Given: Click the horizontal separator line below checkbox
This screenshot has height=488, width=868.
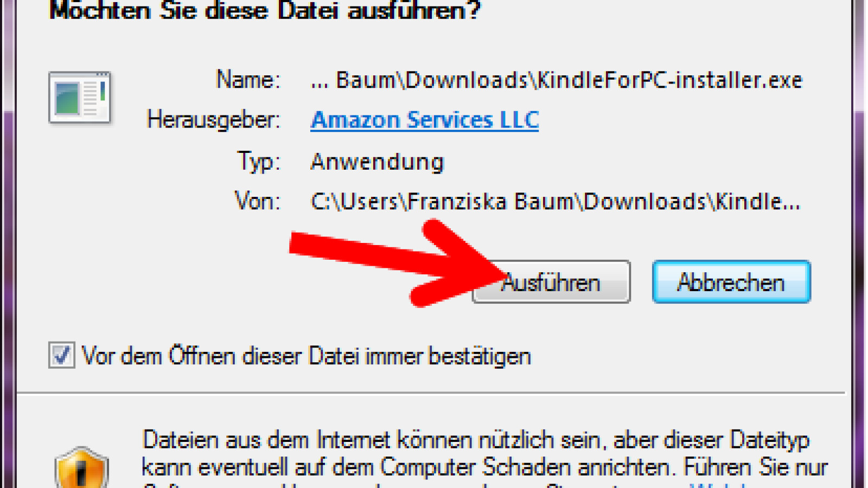Looking at the screenshot, I should 431,393.
